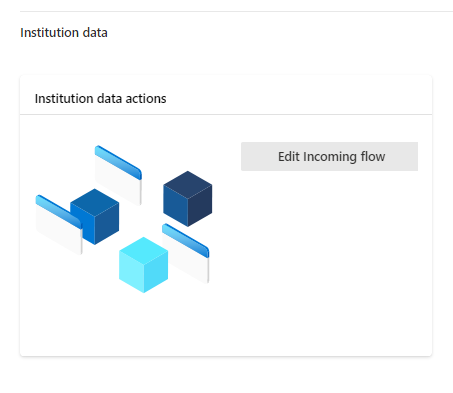Image resolution: width=453 pixels, height=393 pixels.
Task: Click the lower-right window panel icon
Action: (186, 254)
